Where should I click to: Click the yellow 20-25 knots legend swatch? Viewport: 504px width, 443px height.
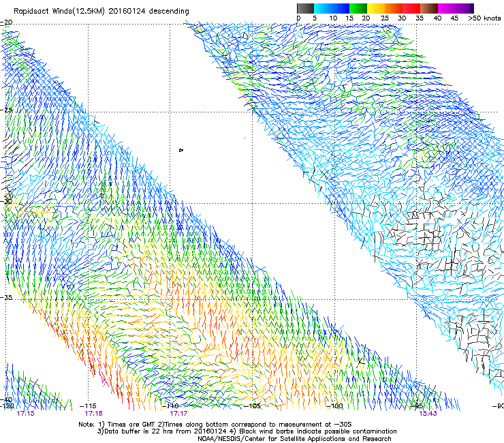[376, 8]
